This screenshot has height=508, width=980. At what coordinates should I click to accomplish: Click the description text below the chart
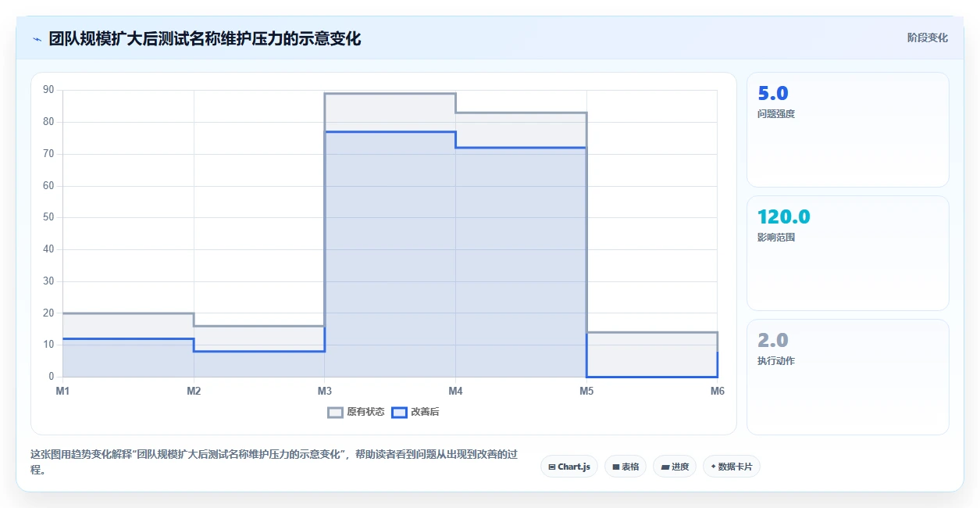pyautogui.click(x=274, y=462)
